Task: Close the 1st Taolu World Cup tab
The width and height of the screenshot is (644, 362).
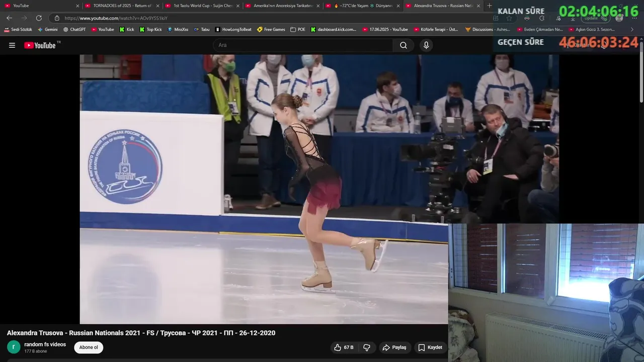Action: pos(238,6)
